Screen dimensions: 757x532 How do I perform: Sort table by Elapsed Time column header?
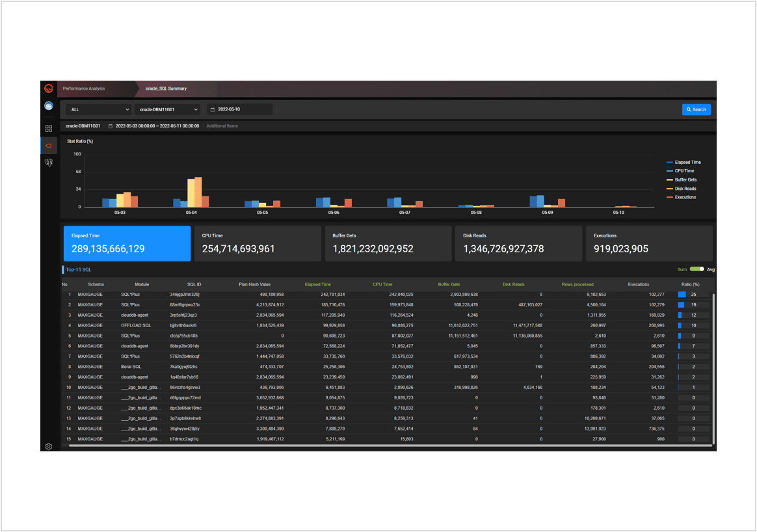click(x=317, y=284)
